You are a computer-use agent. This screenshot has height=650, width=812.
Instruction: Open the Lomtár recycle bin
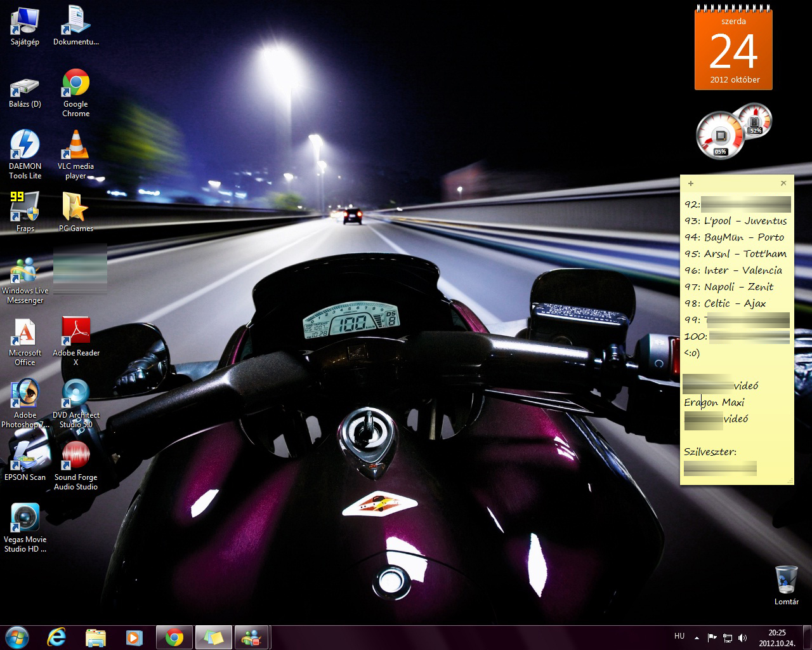786,585
